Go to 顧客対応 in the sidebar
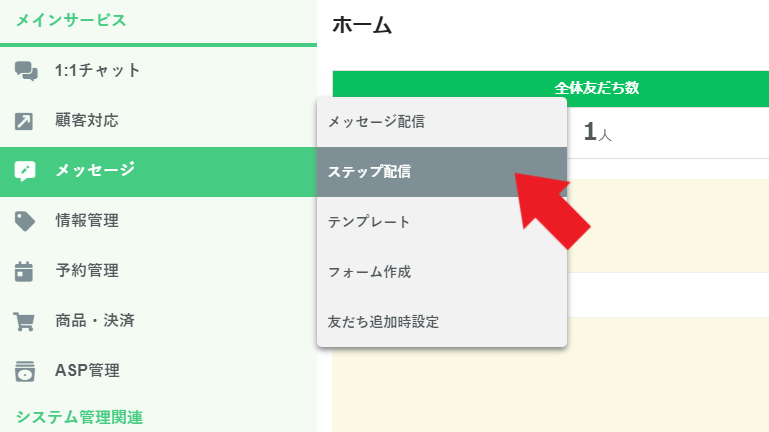The image size is (769, 432). (x=87, y=121)
